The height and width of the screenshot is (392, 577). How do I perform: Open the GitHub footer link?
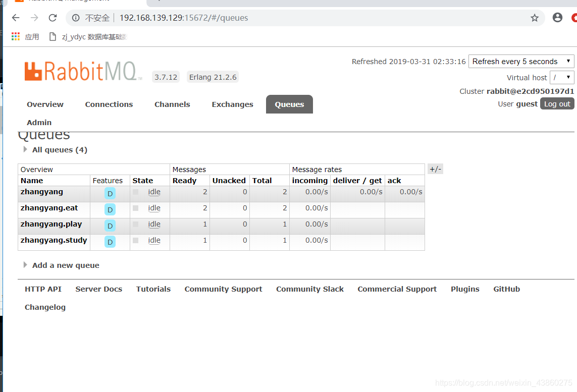pos(507,289)
